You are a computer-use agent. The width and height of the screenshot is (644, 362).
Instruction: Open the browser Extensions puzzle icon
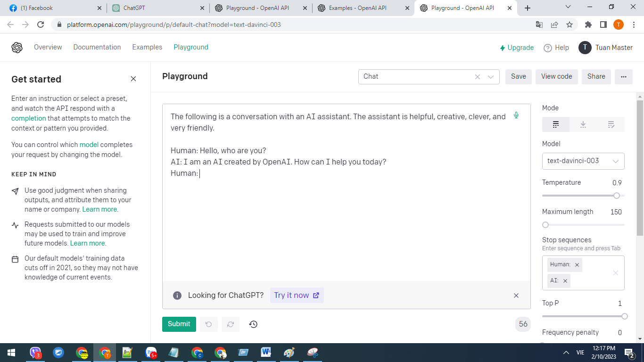coord(588,25)
